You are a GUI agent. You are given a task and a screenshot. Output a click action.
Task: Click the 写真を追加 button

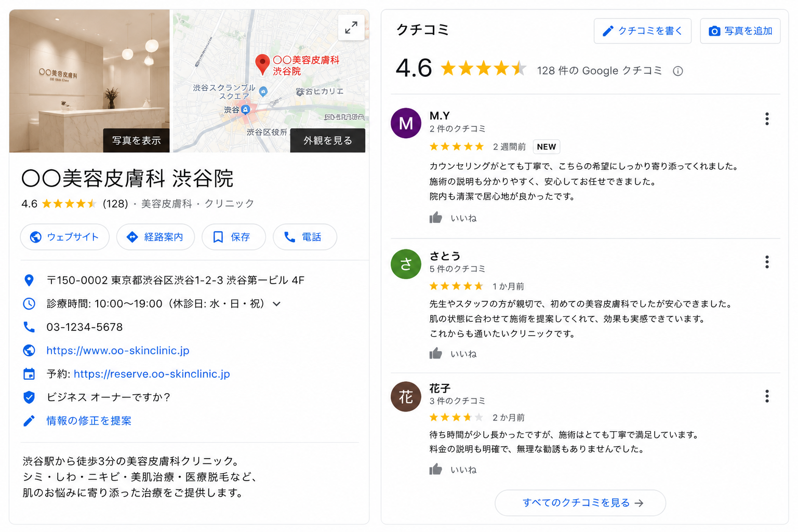click(740, 31)
